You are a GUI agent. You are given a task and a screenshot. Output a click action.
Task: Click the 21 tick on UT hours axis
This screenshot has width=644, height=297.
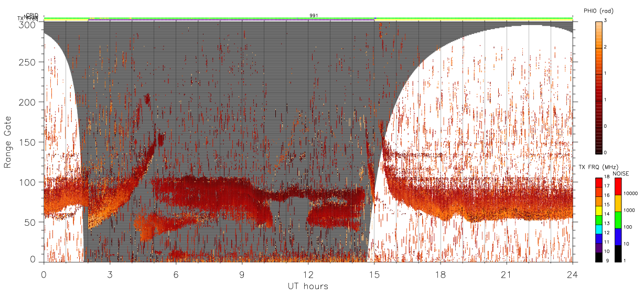pyautogui.click(x=507, y=274)
